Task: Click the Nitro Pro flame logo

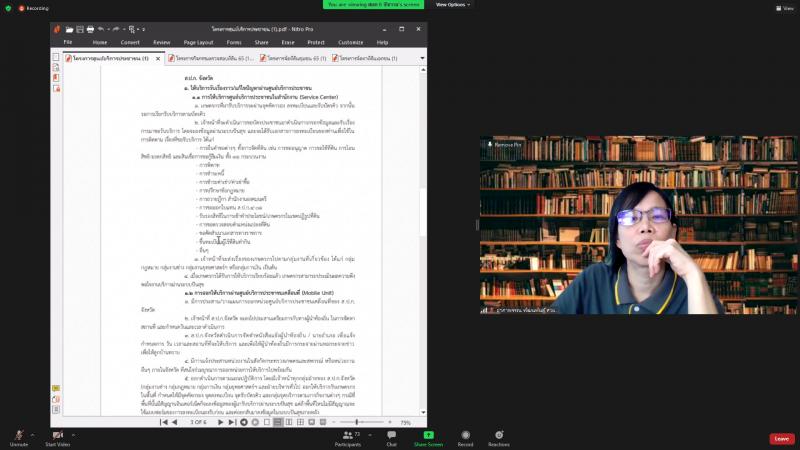Action: point(57,29)
